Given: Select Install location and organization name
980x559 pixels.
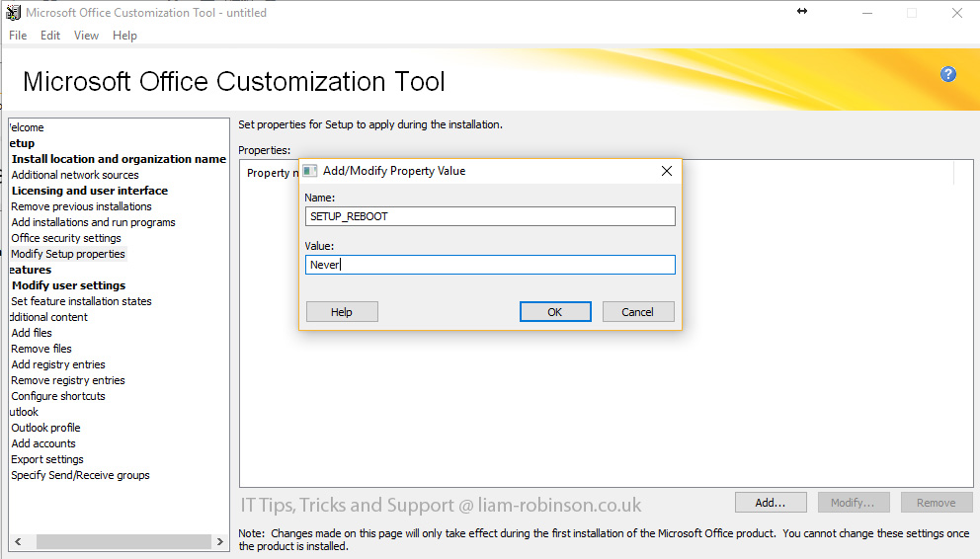Looking at the screenshot, I should [x=119, y=159].
